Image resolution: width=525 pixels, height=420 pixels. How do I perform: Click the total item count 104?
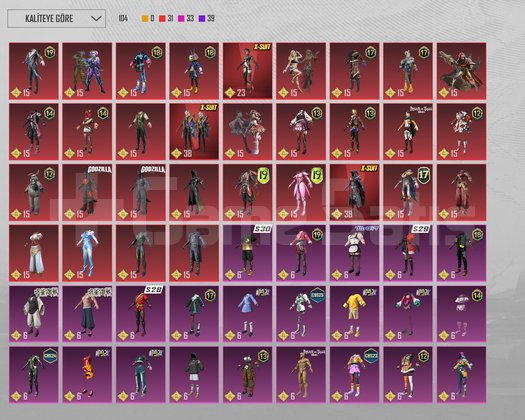pyautogui.click(x=123, y=18)
